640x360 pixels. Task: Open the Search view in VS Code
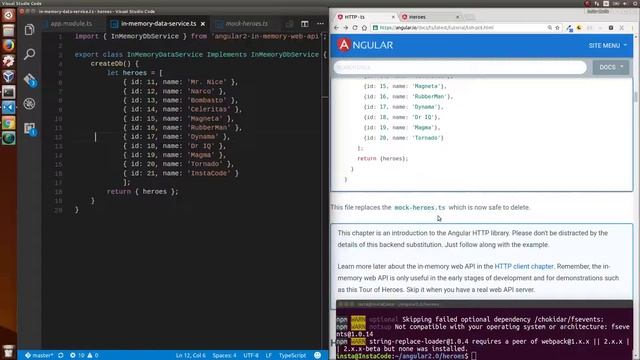click(x=29, y=54)
